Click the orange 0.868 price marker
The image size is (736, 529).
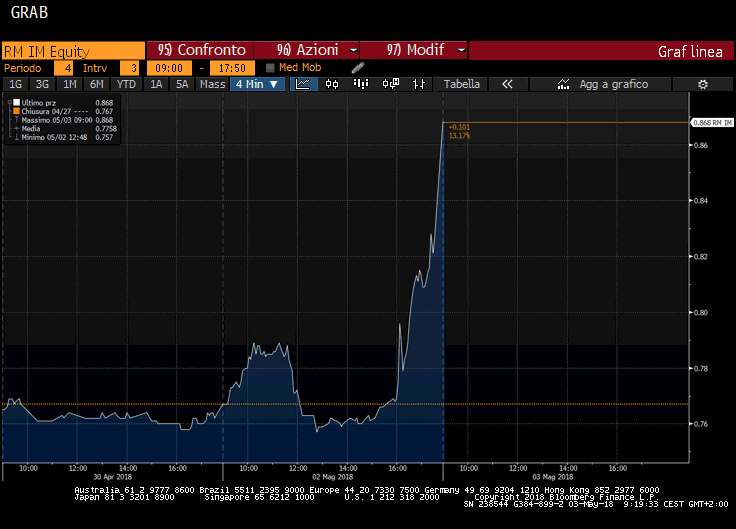[x=711, y=122]
